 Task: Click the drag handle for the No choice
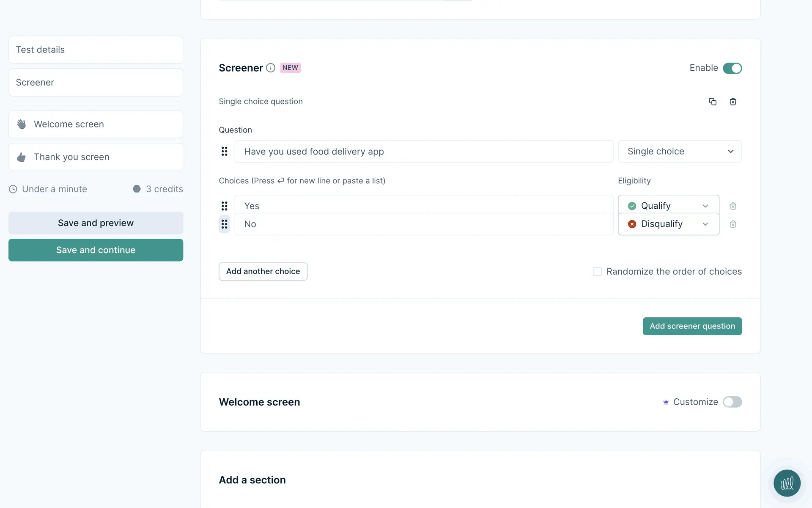pos(224,224)
